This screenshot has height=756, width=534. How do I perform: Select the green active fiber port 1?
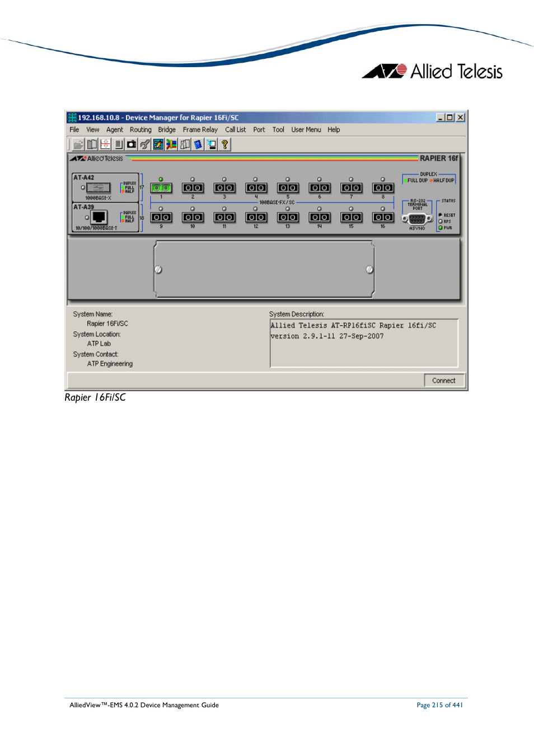[x=161, y=188]
